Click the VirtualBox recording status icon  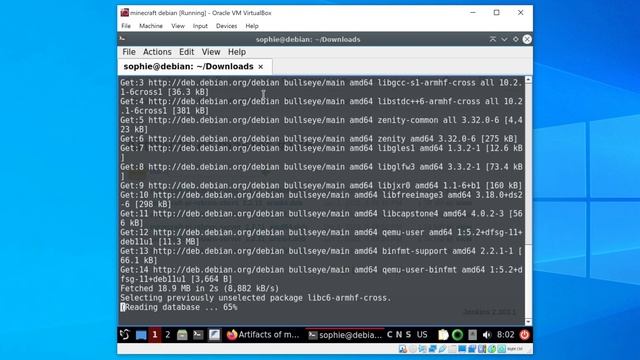472,349
